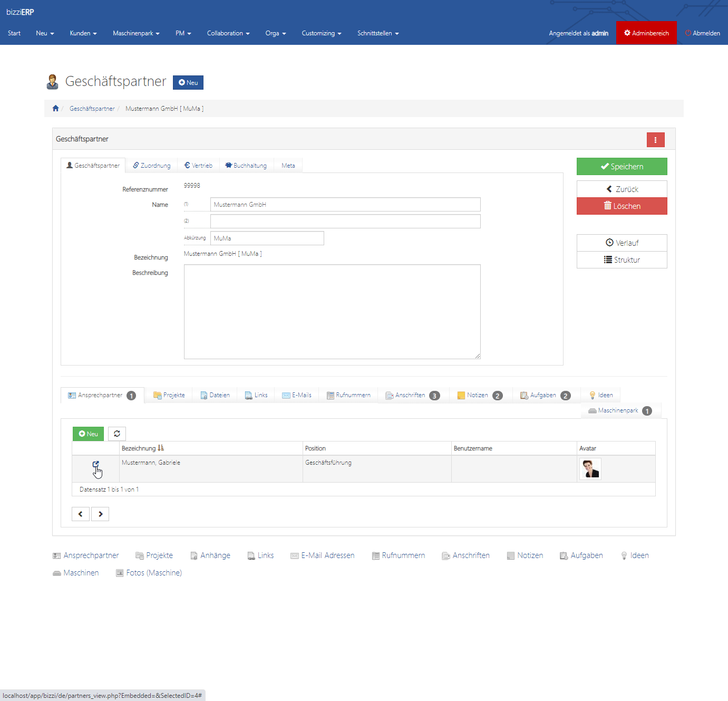Click Abmelden to log out

703,33
